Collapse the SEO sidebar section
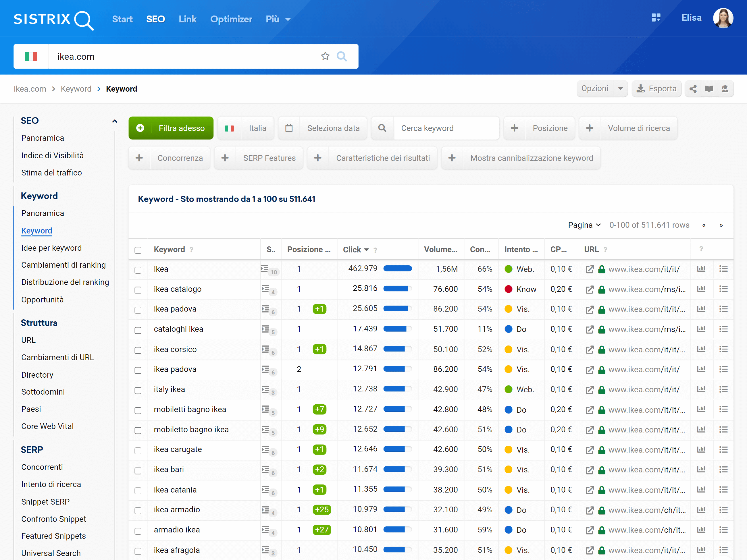 (x=114, y=121)
